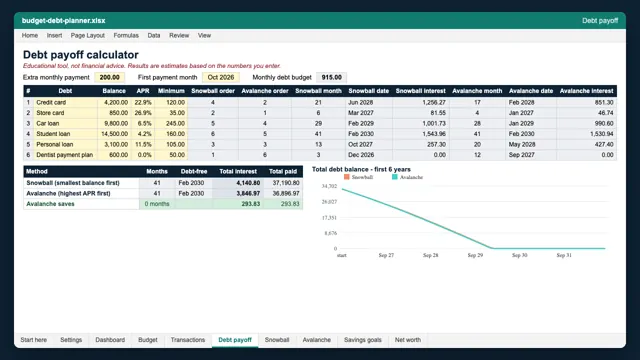
Task: Click the Avalanche order column header
Action: [x=265, y=91]
